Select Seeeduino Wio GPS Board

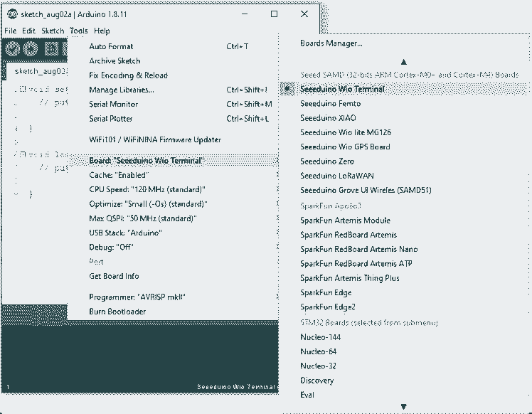[403, 147]
